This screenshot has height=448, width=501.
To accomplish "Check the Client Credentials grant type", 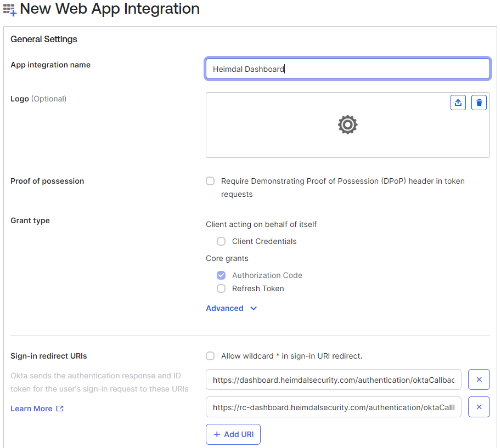I will [221, 241].
